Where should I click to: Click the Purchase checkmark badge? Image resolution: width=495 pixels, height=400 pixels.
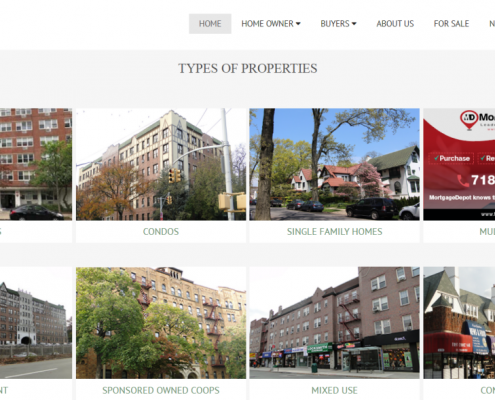[451, 158]
